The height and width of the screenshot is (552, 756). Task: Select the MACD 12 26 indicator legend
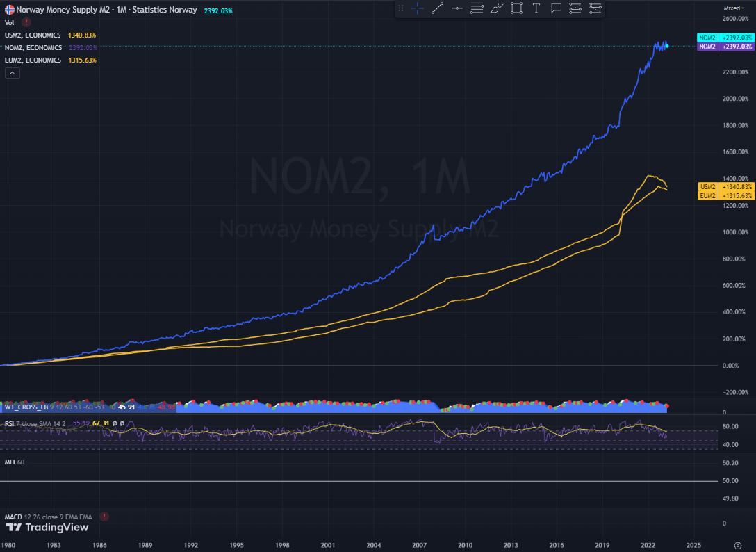[49, 517]
